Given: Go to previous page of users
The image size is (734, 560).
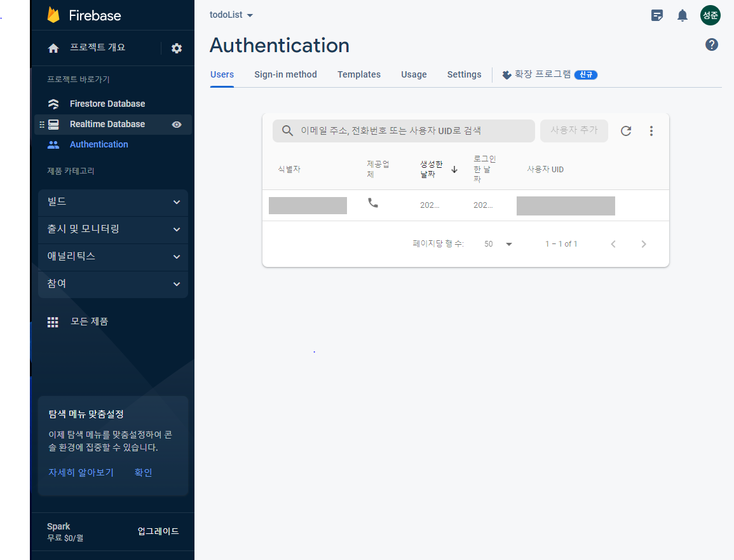Looking at the screenshot, I should [613, 244].
